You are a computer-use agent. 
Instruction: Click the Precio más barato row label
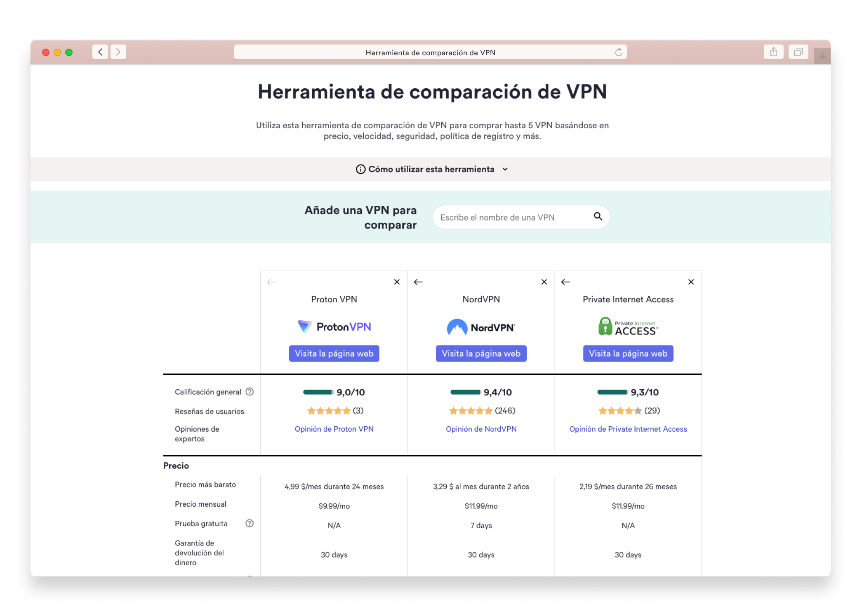205,484
